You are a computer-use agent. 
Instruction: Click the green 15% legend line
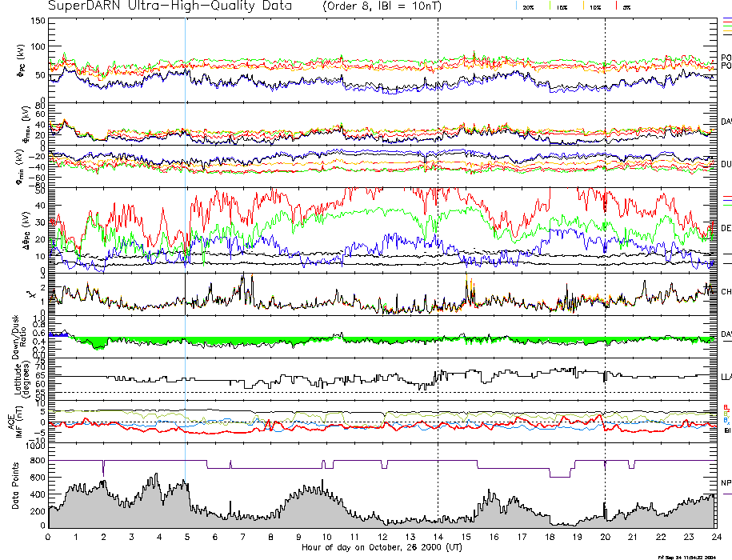550,6
